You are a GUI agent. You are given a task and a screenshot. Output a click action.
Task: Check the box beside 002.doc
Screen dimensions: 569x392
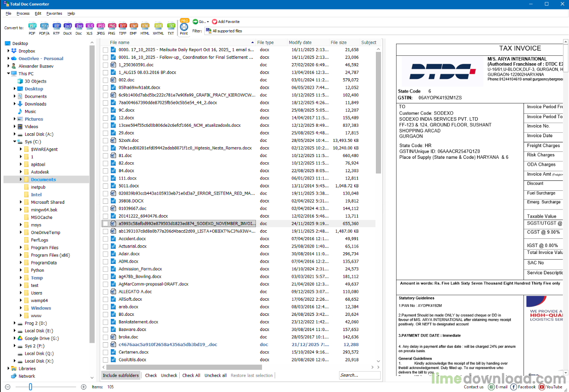click(106, 80)
